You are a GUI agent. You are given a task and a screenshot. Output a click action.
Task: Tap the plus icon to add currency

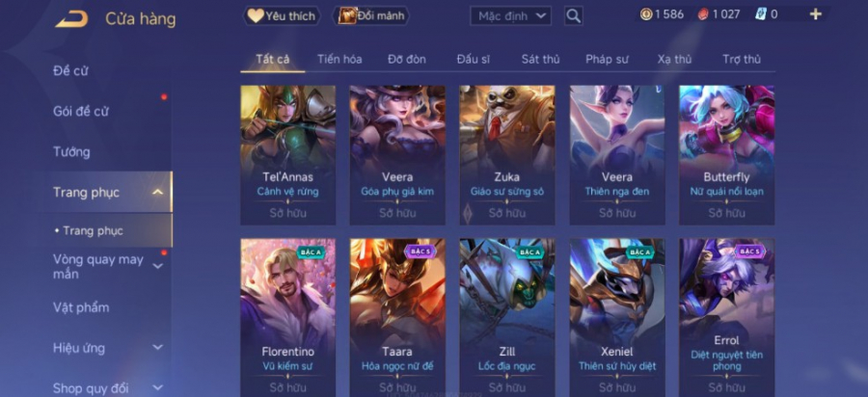(815, 14)
